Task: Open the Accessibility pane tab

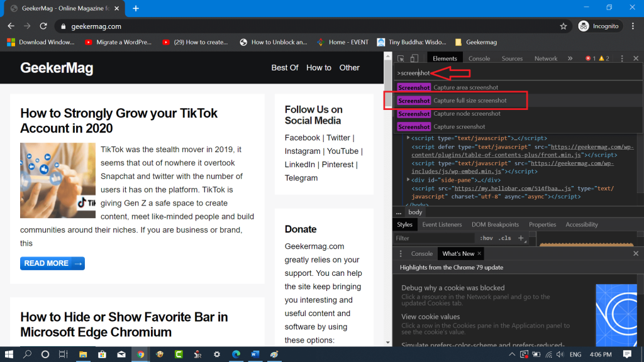Action: [x=582, y=224]
